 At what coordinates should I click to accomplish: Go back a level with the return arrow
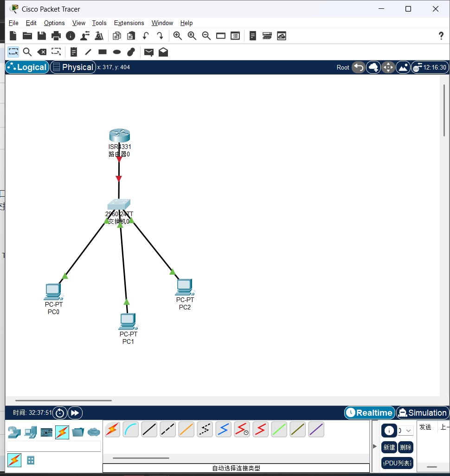(359, 67)
